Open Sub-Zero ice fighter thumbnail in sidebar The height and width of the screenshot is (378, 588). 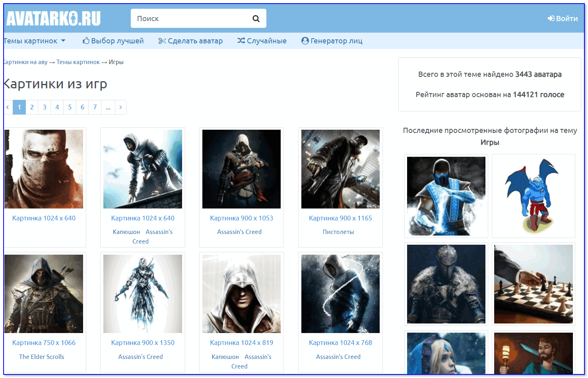click(446, 196)
